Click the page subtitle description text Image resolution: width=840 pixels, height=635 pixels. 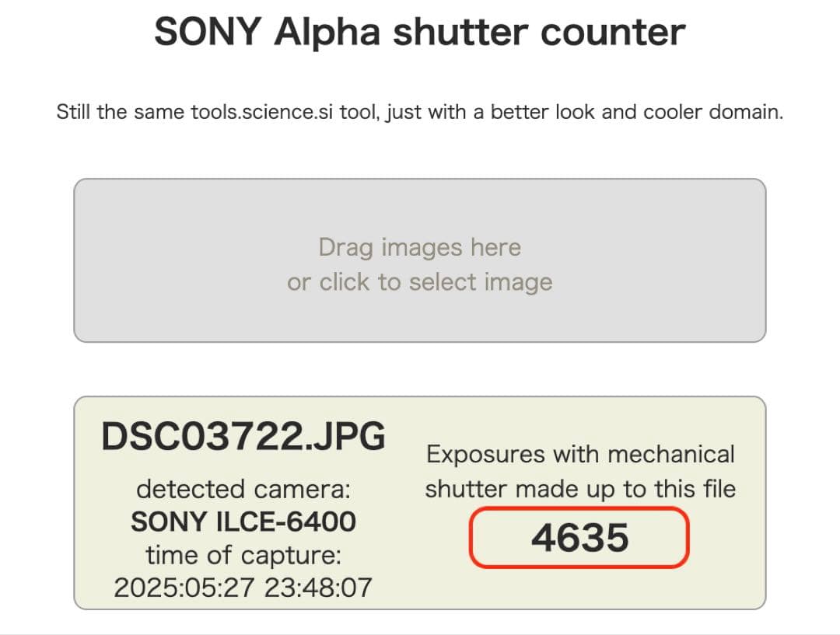420,112
